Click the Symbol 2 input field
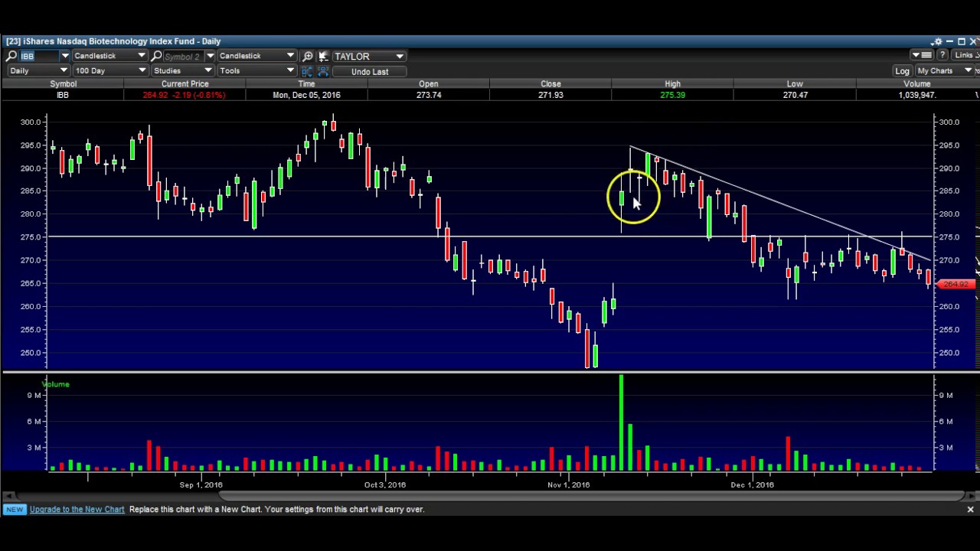 pyautogui.click(x=184, y=57)
